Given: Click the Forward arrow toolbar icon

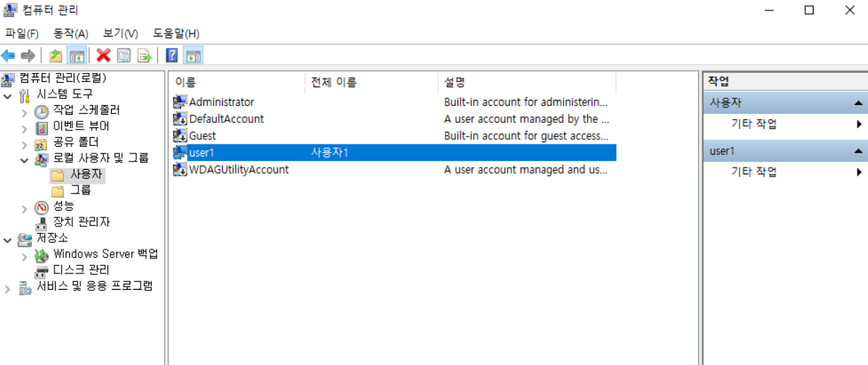Looking at the screenshot, I should coord(28,55).
